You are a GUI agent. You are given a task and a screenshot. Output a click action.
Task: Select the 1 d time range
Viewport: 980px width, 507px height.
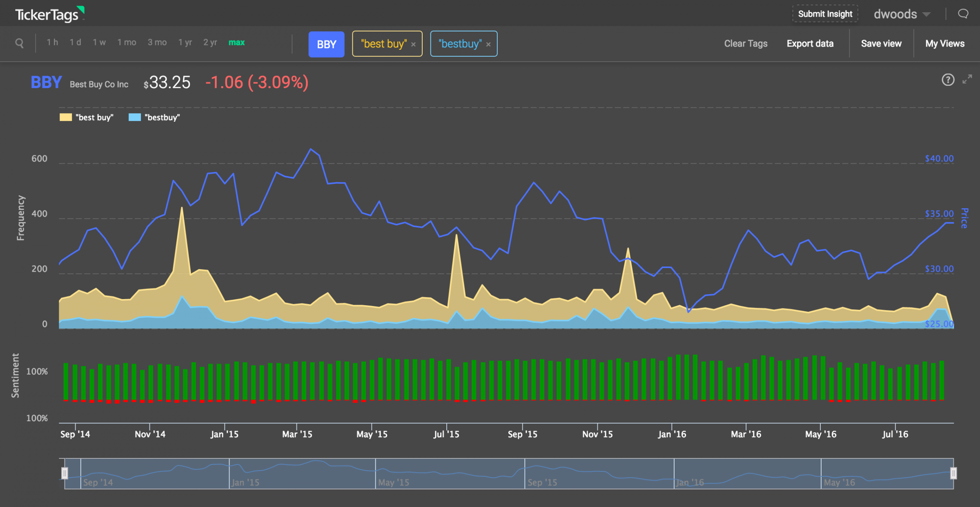(75, 42)
